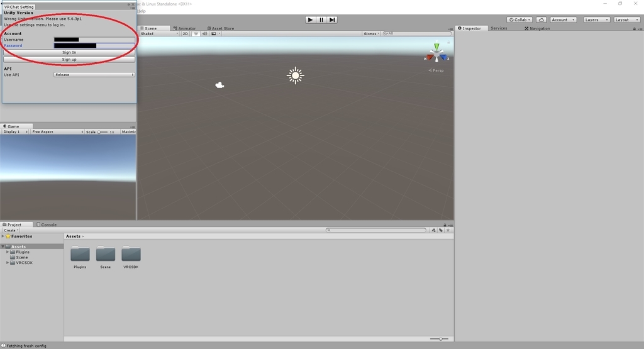
Task: Adjust the Game view Scale slider
Action: coord(103,132)
